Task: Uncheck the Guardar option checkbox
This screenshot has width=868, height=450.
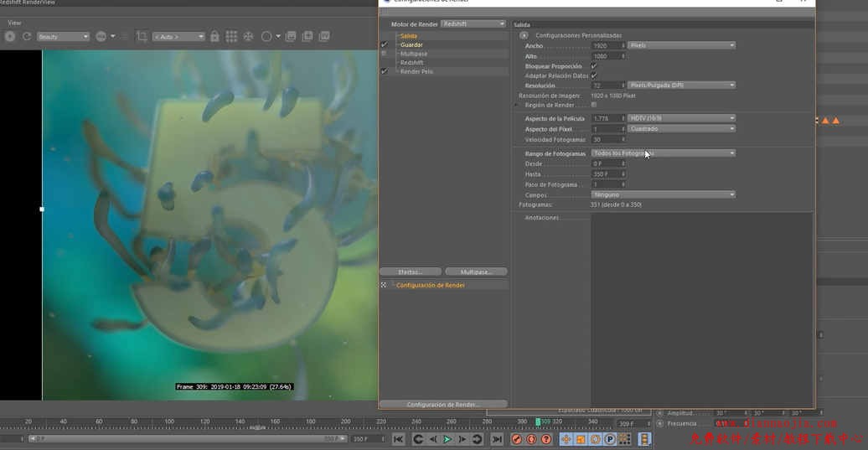Action: pyautogui.click(x=385, y=44)
